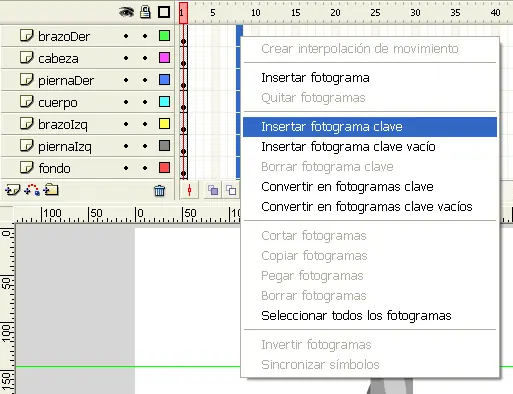The height and width of the screenshot is (394, 513).
Task: Click gray outline swatch of piernaIzq
Action: click(x=164, y=146)
